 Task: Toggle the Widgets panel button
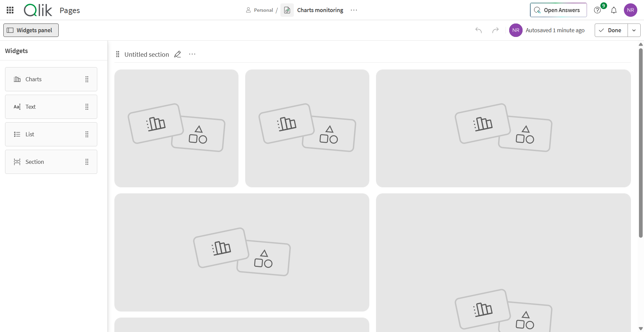tap(31, 30)
